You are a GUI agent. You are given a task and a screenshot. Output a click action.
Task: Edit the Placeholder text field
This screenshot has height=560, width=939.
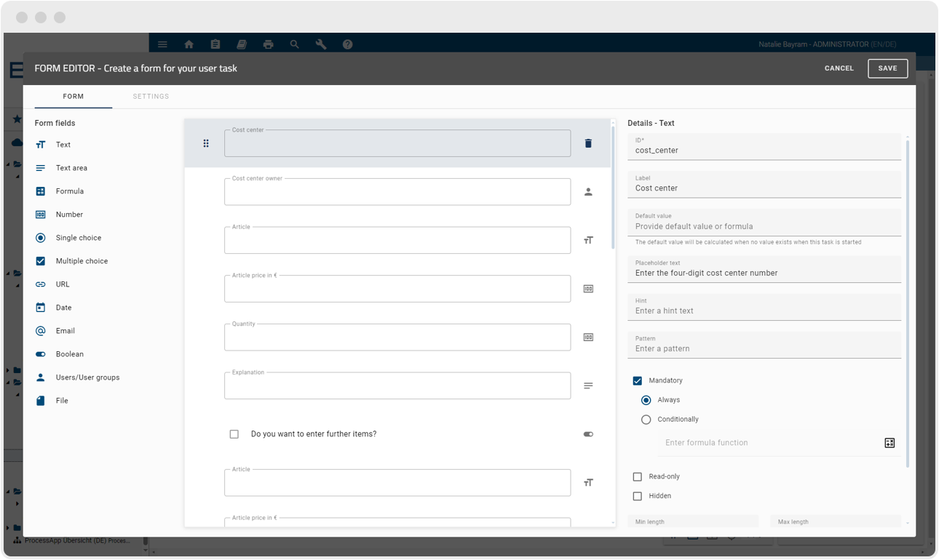point(764,269)
